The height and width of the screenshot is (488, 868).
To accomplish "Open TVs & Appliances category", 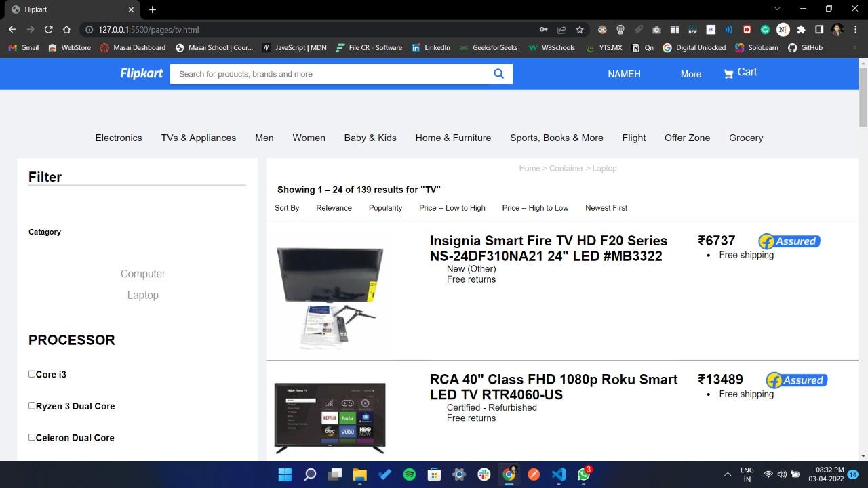I will [x=199, y=138].
